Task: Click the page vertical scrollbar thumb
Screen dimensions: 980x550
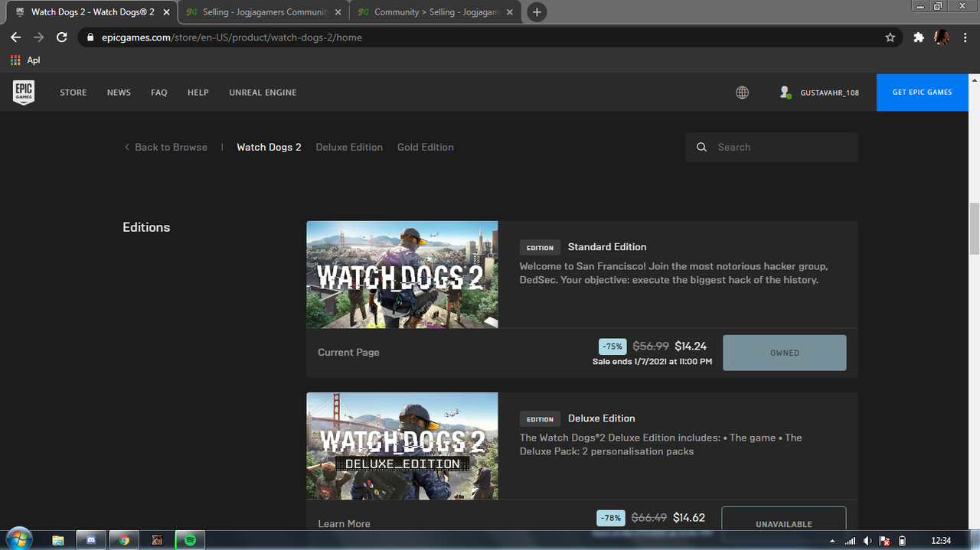Action: [974, 229]
